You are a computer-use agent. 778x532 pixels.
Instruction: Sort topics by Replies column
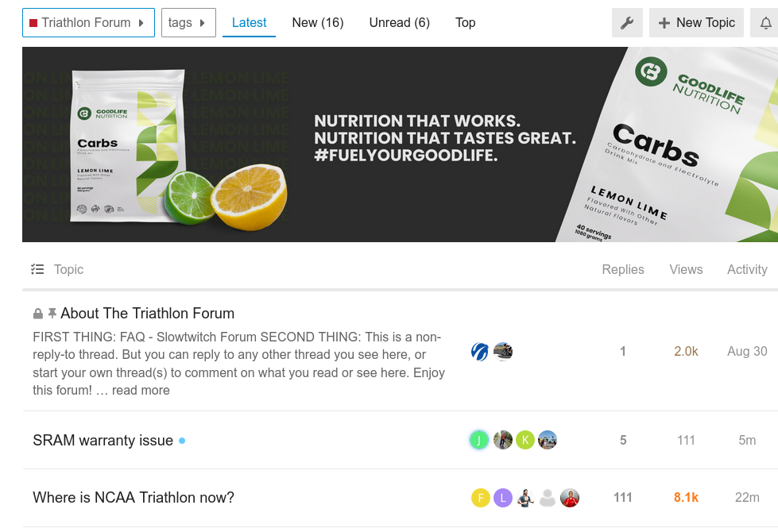(x=623, y=269)
